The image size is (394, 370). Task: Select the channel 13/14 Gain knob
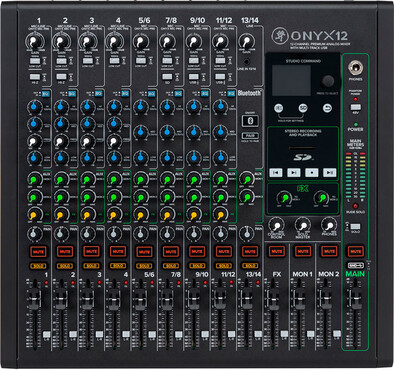coord(246,42)
